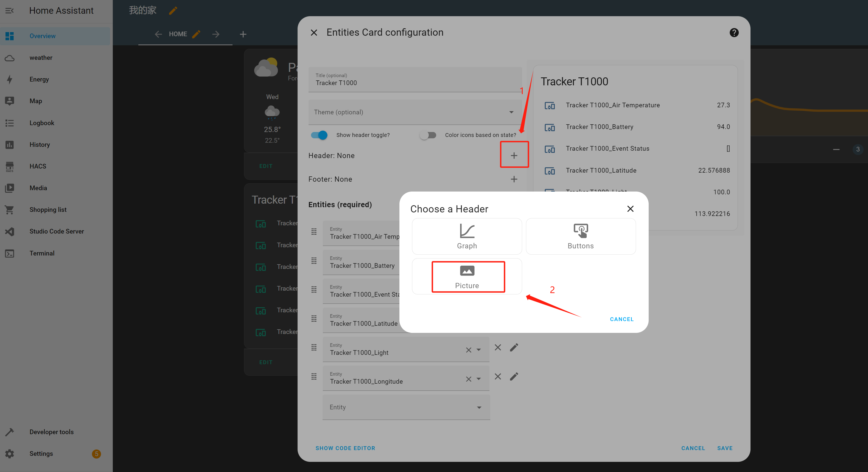Grab drag handle for Tracker T1000_Light row

point(314,347)
